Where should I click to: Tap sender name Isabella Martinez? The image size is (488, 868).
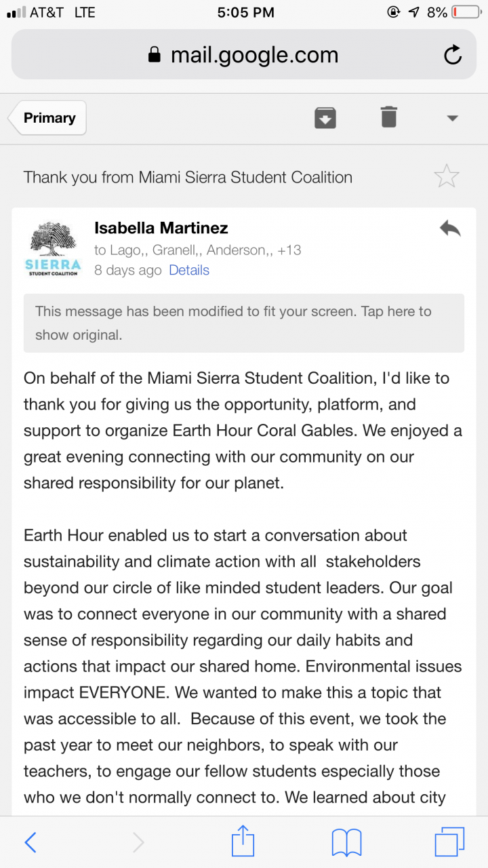click(161, 228)
